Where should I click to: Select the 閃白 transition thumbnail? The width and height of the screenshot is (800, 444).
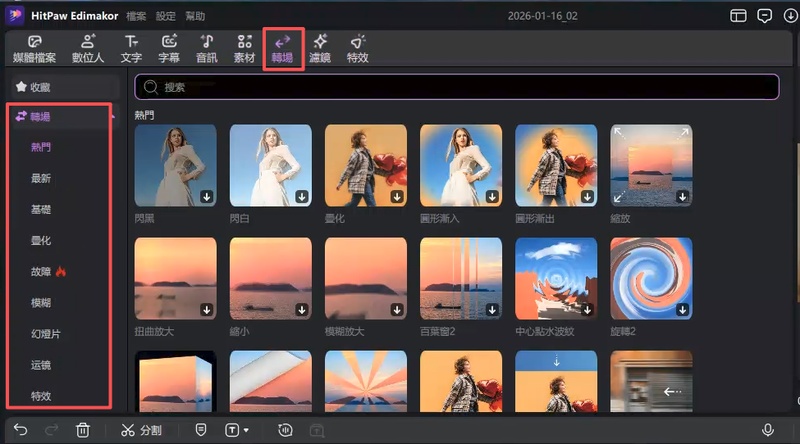click(270, 165)
